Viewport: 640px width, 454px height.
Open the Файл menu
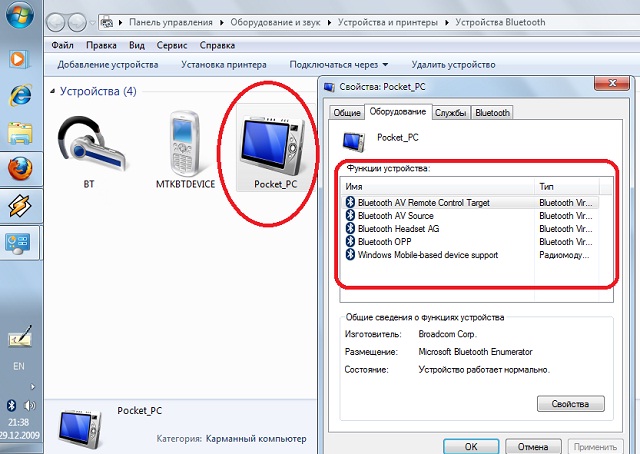tap(62, 45)
